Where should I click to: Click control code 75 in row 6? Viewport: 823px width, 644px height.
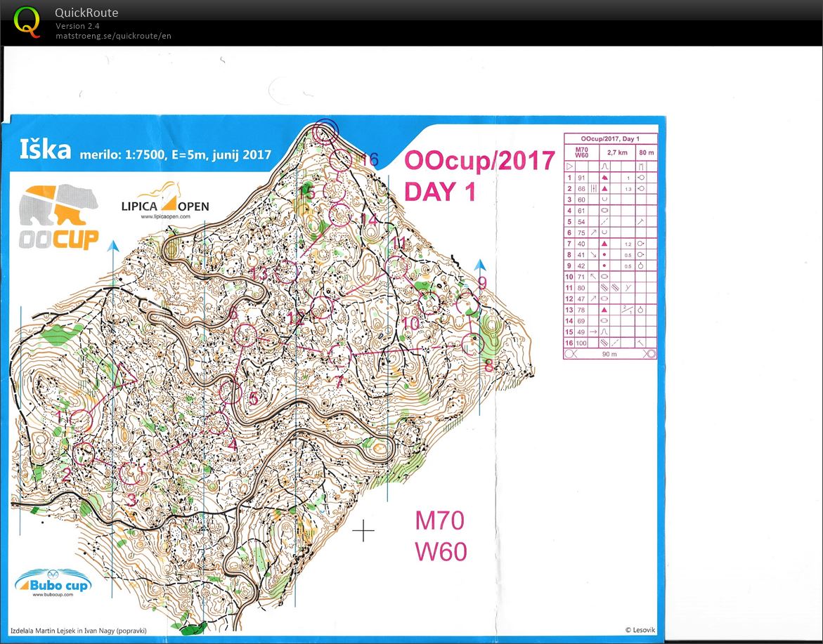coord(581,233)
